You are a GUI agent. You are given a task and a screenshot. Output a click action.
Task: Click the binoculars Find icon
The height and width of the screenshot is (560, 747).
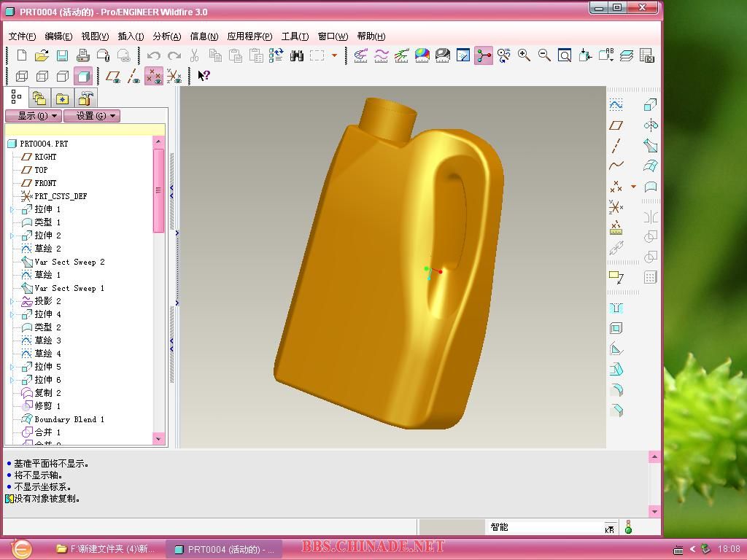[x=297, y=55]
